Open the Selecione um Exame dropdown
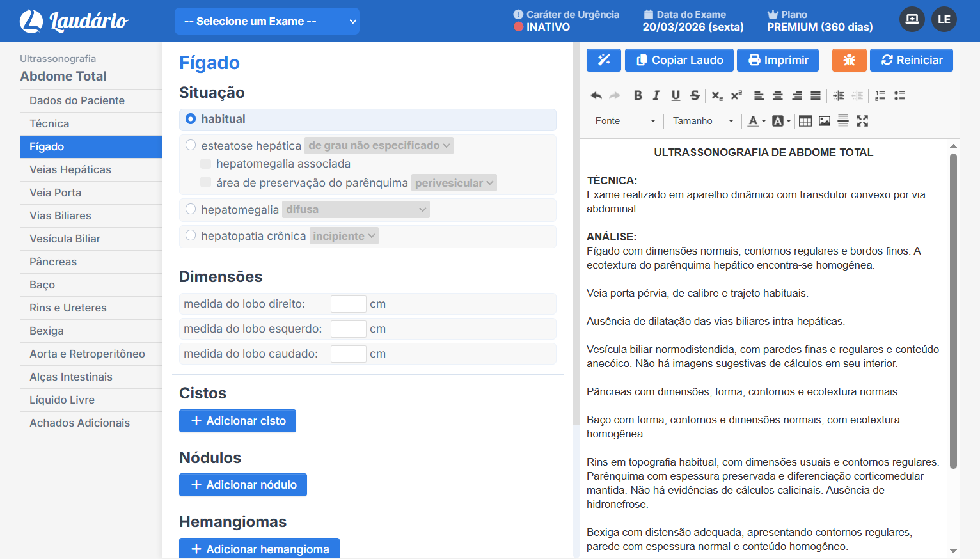Image resolution: width=980 pixels, height=559 pixels. tap(267, 21)
